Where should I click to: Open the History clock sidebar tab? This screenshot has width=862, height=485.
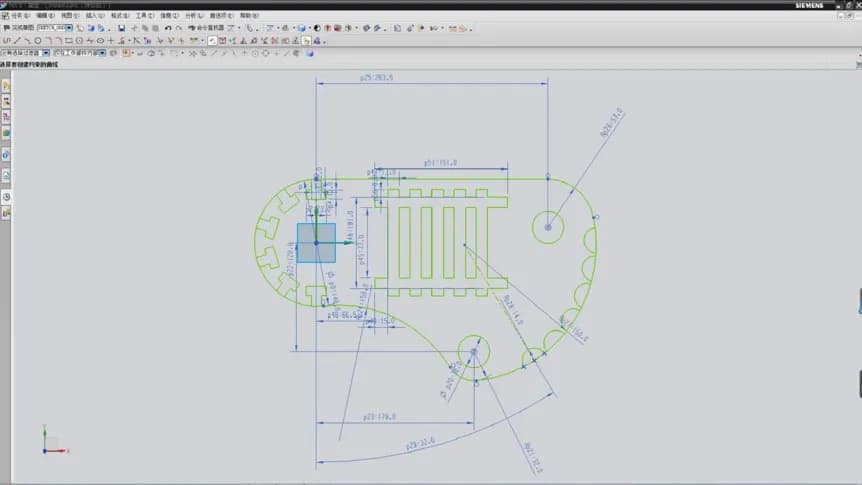tap(6, 197)
